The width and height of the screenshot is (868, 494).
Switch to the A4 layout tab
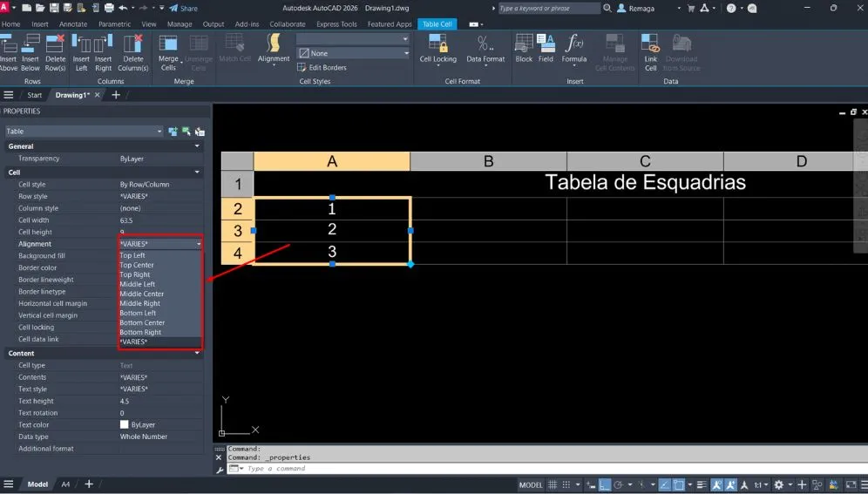pos(65,484)
